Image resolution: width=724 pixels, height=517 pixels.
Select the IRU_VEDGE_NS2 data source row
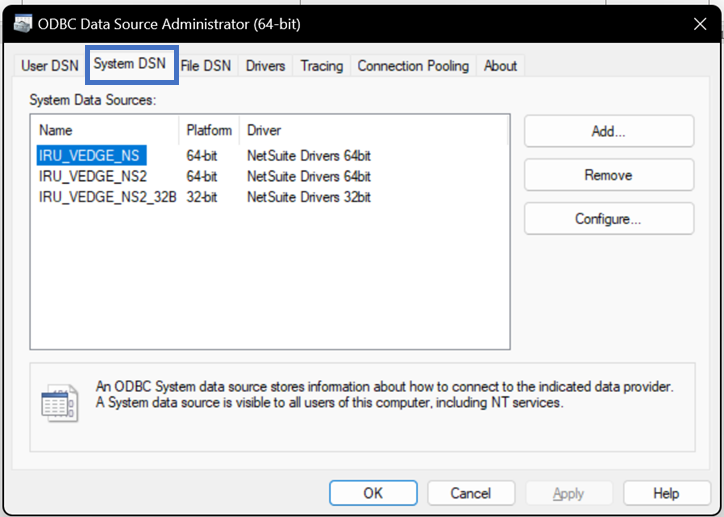pos(204,176)
